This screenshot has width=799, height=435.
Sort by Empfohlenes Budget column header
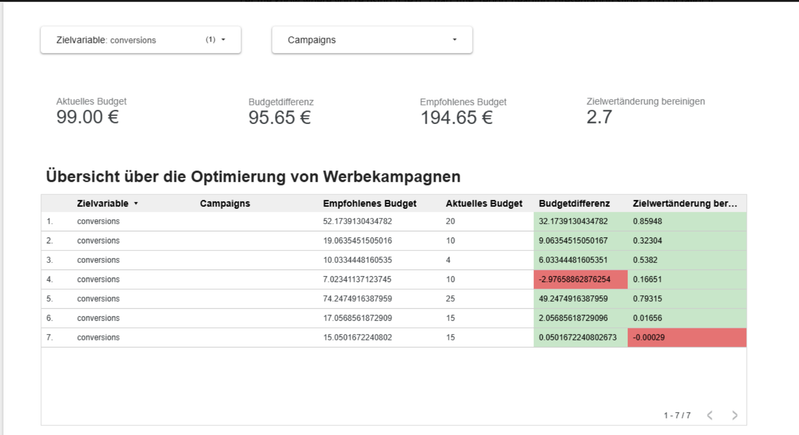(369, 203)
